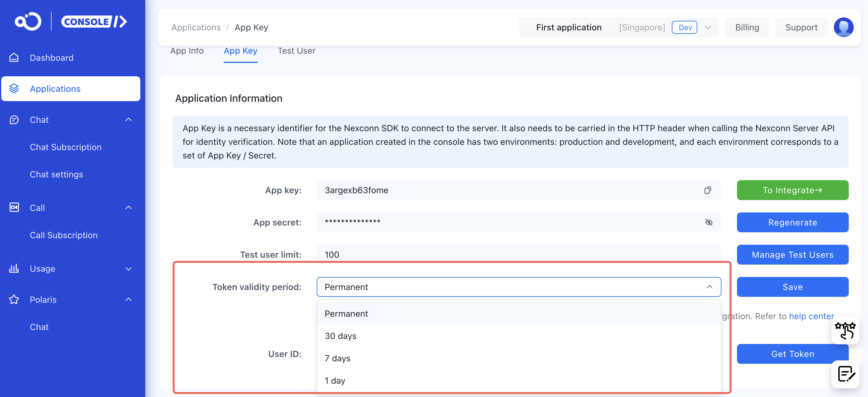This screenshot has width=868, height=397.
Task: Choose 1 day from validity options
Action: (x=335, y=381)
